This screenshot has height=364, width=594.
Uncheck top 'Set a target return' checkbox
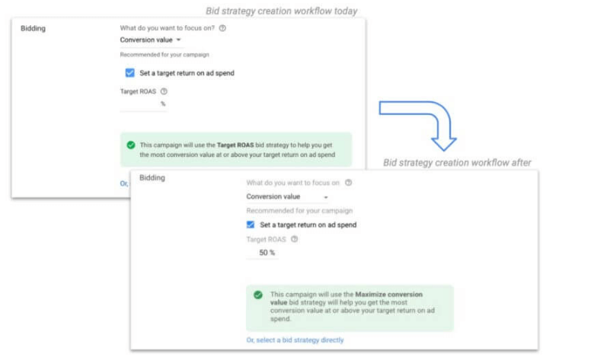[130, 73]
